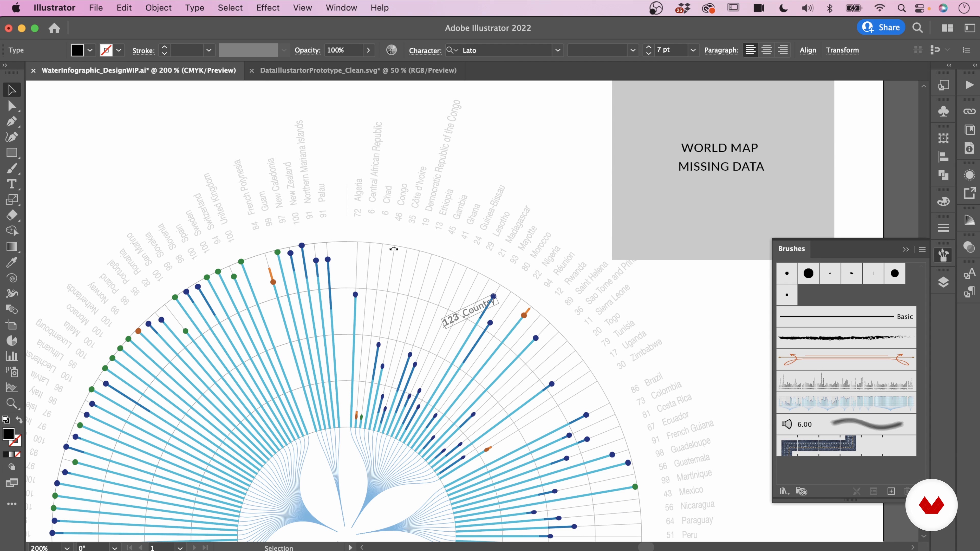
Task: Click the black fill color swatch
Action: pos(77,50)
